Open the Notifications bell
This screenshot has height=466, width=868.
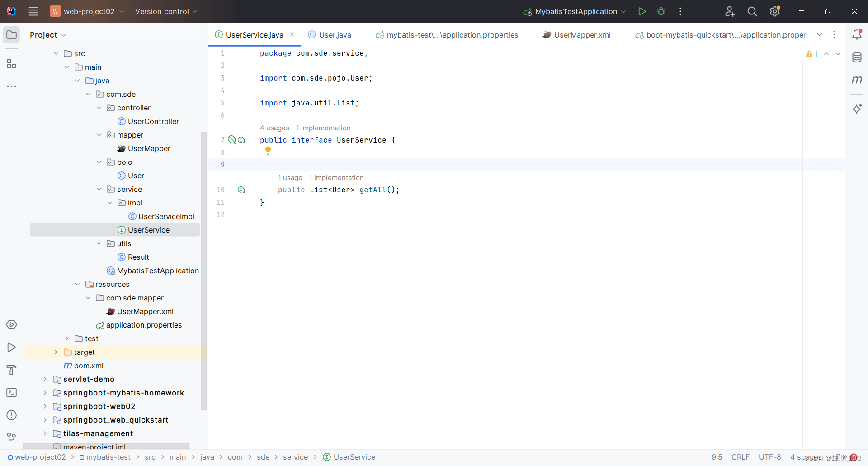(857, 34)
